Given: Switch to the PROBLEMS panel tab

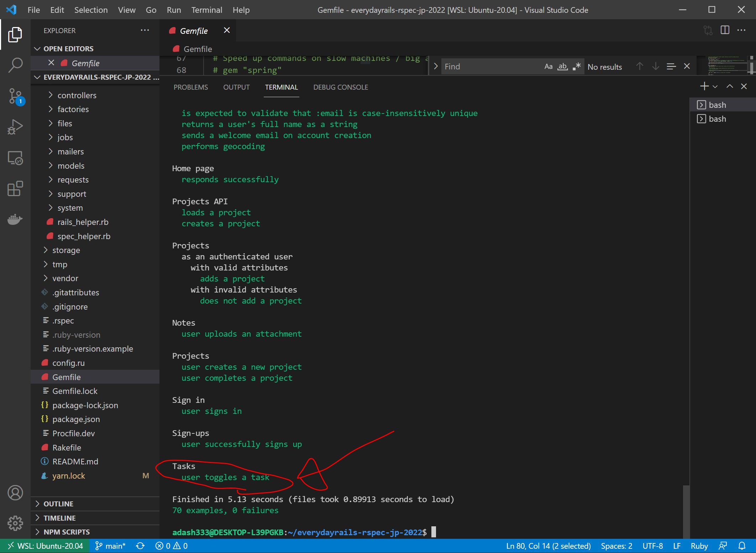Looking at the screenshot, I should point(190,87).
